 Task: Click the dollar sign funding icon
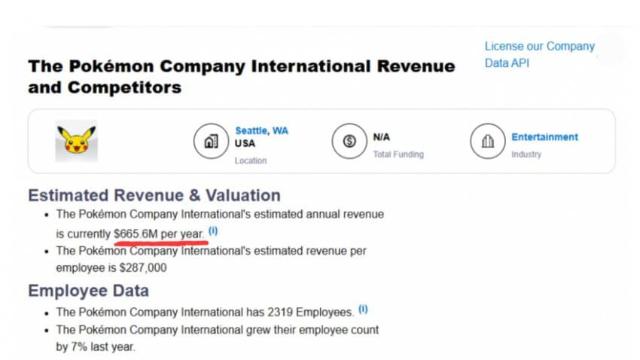(349, 141)
